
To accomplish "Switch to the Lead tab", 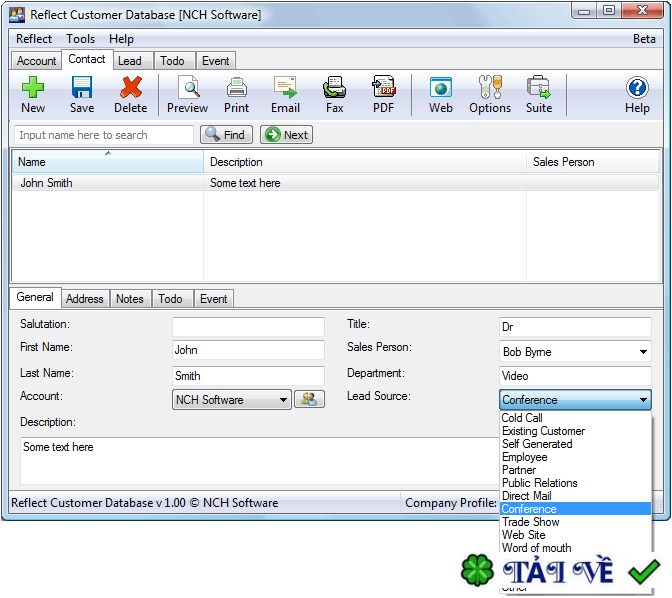I will pyautogui.click(x=130, y=61).
